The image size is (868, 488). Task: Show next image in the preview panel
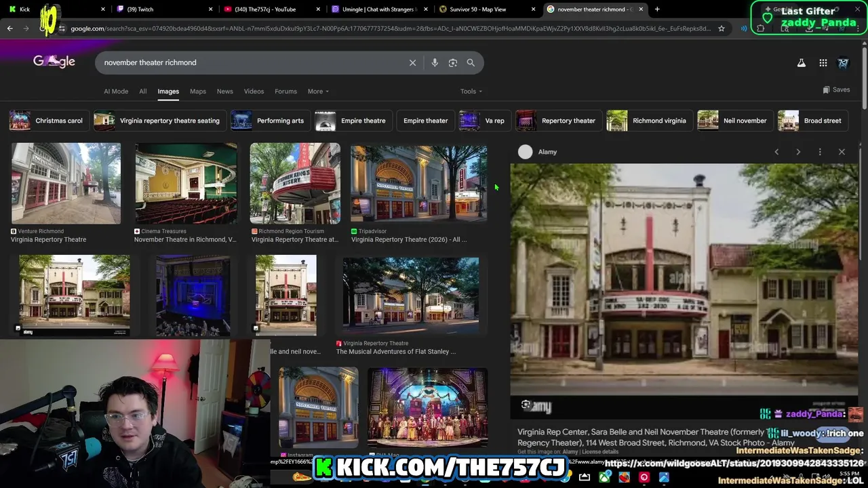798,152
